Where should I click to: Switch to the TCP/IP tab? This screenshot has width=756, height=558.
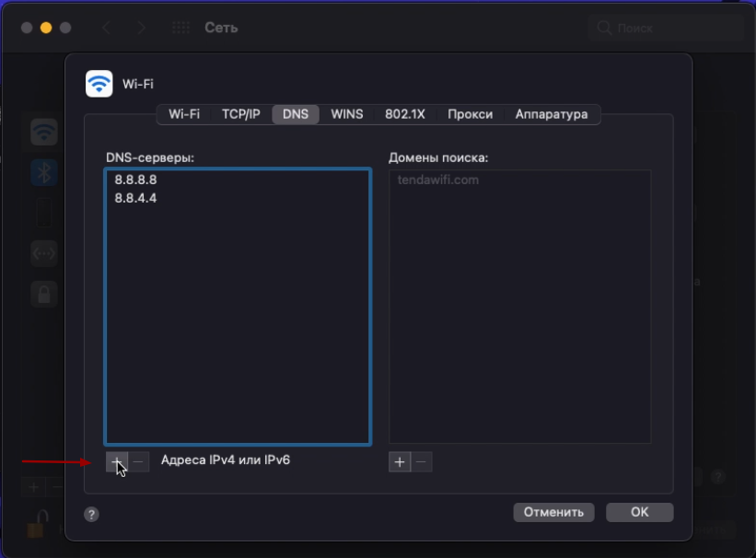[x=240, y=114]
